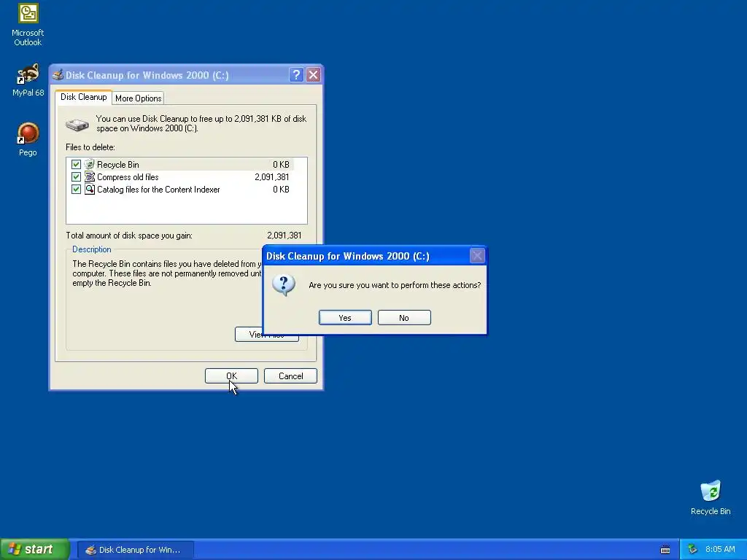This screenshot has height=560, width=747.
Task: Close the main Disk Cleanup window
Action: point(313,75)
